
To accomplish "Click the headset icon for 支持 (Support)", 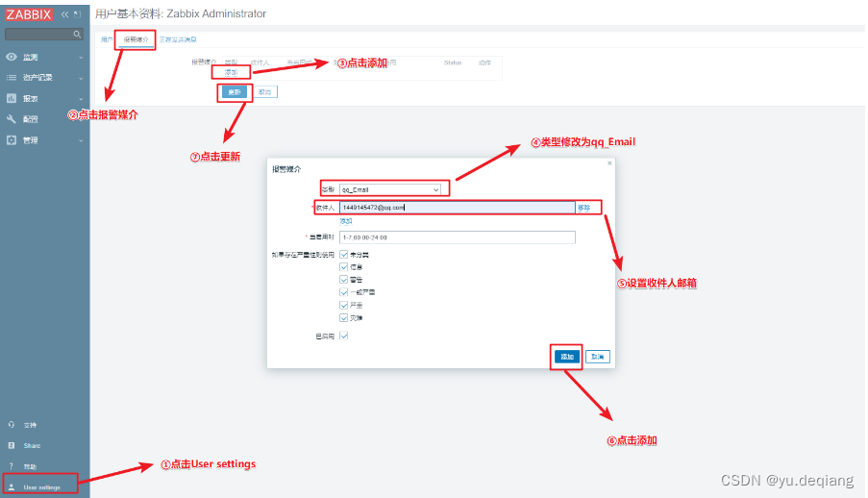I will [12, 425].
